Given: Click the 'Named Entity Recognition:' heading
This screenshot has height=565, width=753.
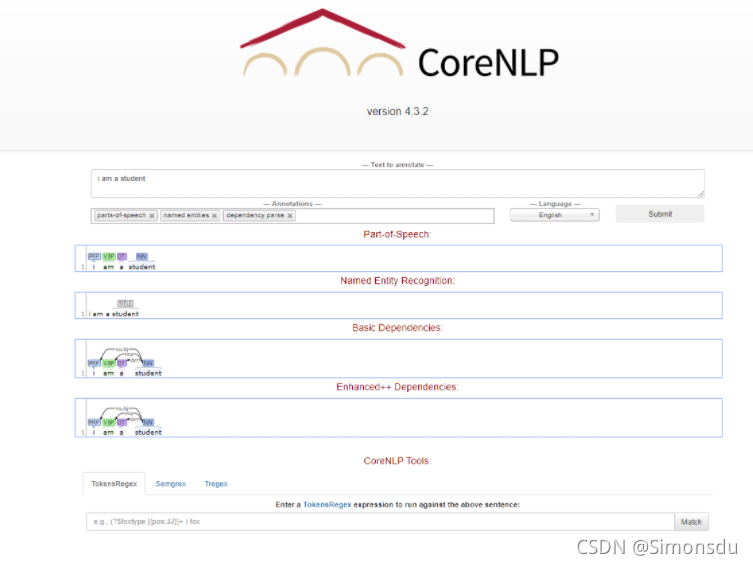Looking at the screenshot, I should 397,281.
